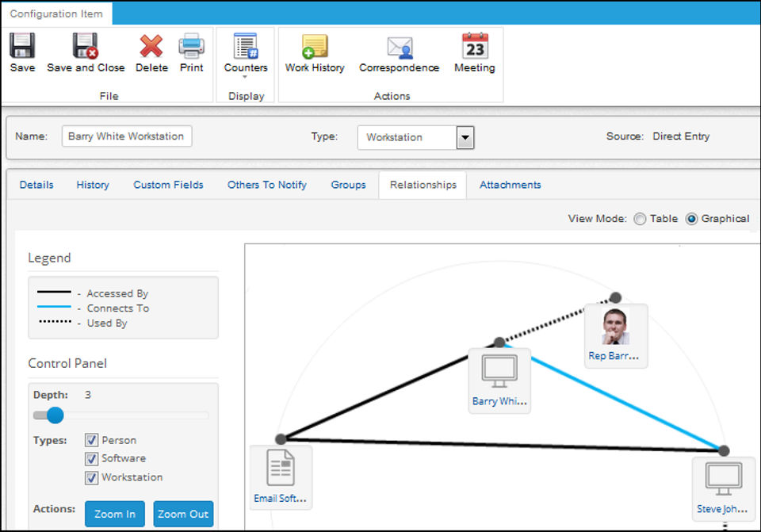Viewport: 761px width, 532px height.
Task: Click the Configuration Item window tab
Action: (56, 13)
